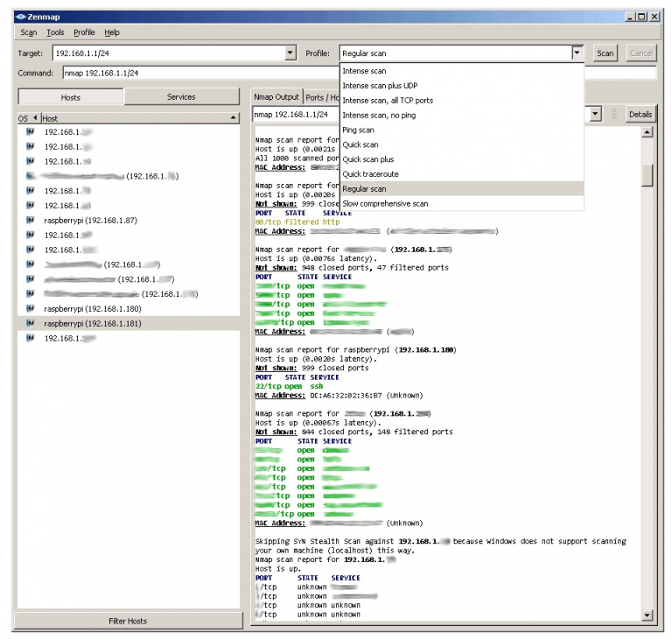The image size is (672, 640).
Task: Choose Intense scan, all TCP ports
Action: [462, 101]
